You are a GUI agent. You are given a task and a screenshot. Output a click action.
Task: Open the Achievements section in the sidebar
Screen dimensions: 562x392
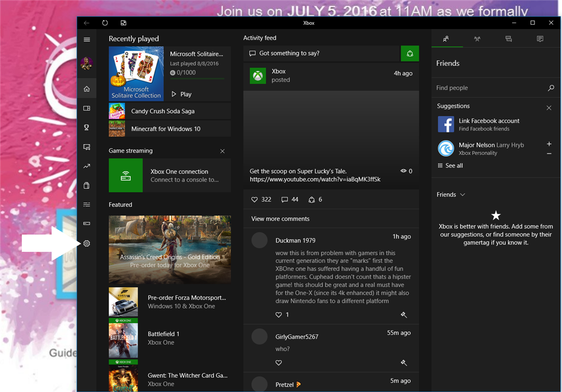[87, 127]
